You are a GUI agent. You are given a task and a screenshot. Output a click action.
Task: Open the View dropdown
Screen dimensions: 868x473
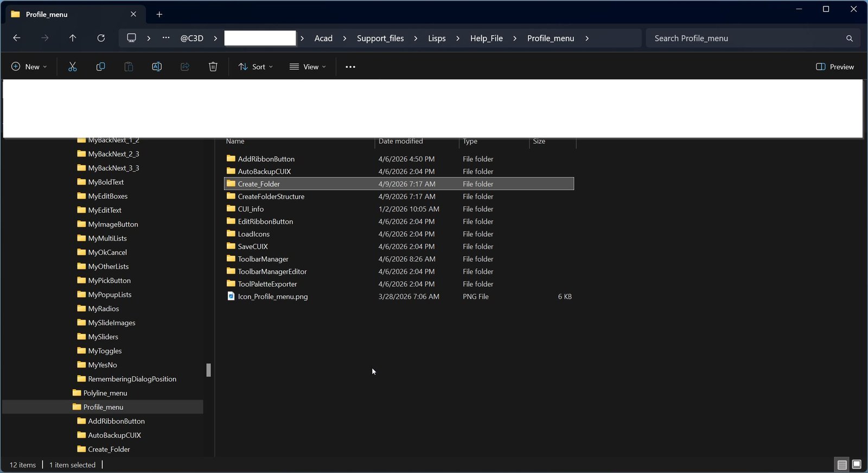(308, 67)
